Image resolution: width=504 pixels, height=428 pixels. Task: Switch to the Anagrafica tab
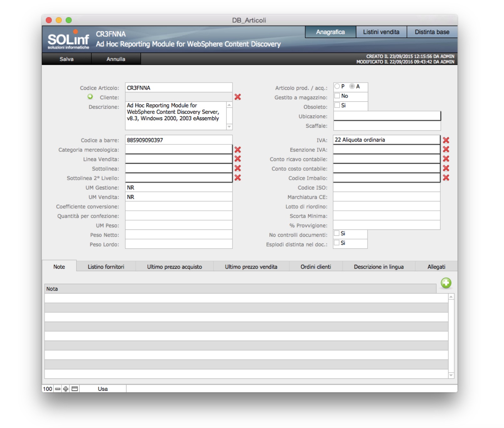pyautogui.click(x=330, y=32)
